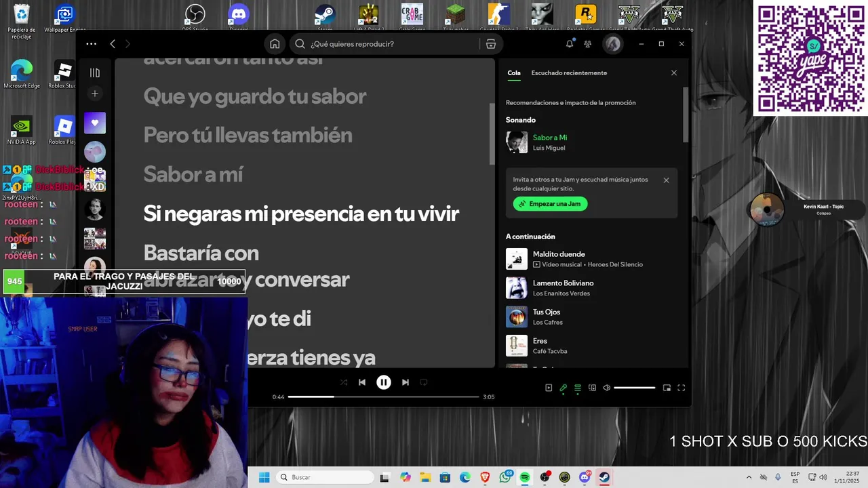The height and width of the screenshot is (488, 868).
Task: Adjust the Spotify volume slider
Action: (x=635, y=388)
